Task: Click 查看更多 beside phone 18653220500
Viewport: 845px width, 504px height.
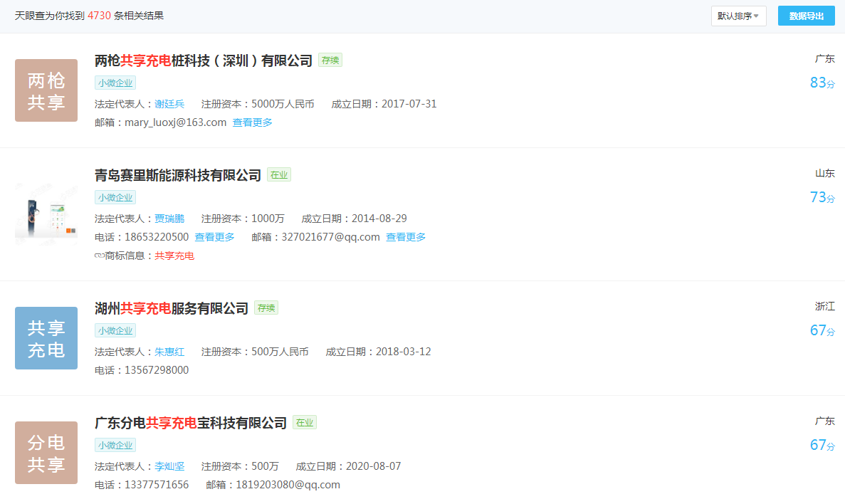Action: click(214, 237)
